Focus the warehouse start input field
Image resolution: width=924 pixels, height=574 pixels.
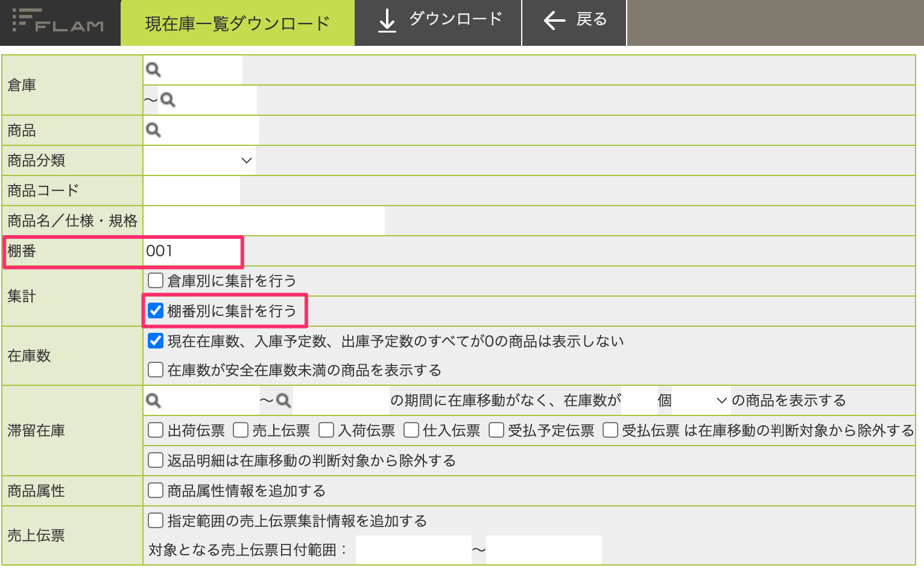click(x=201, y=70)
